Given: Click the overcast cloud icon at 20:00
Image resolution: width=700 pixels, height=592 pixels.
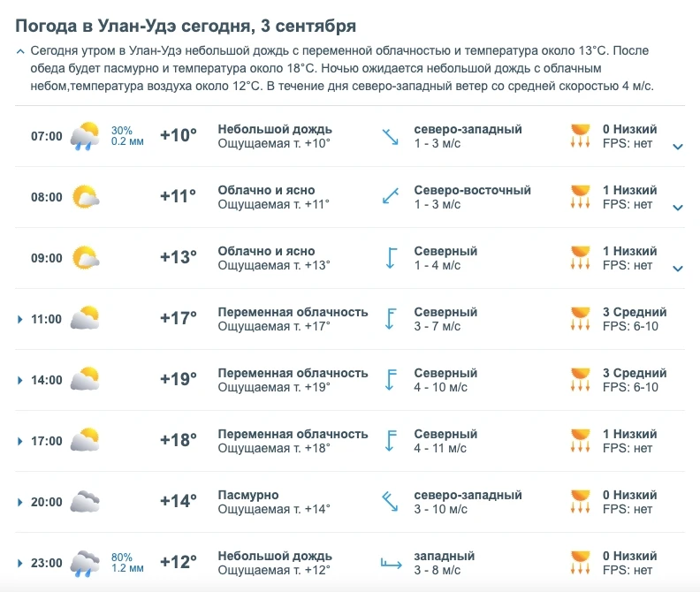Looking at the screenshot, I should [85, 502].
